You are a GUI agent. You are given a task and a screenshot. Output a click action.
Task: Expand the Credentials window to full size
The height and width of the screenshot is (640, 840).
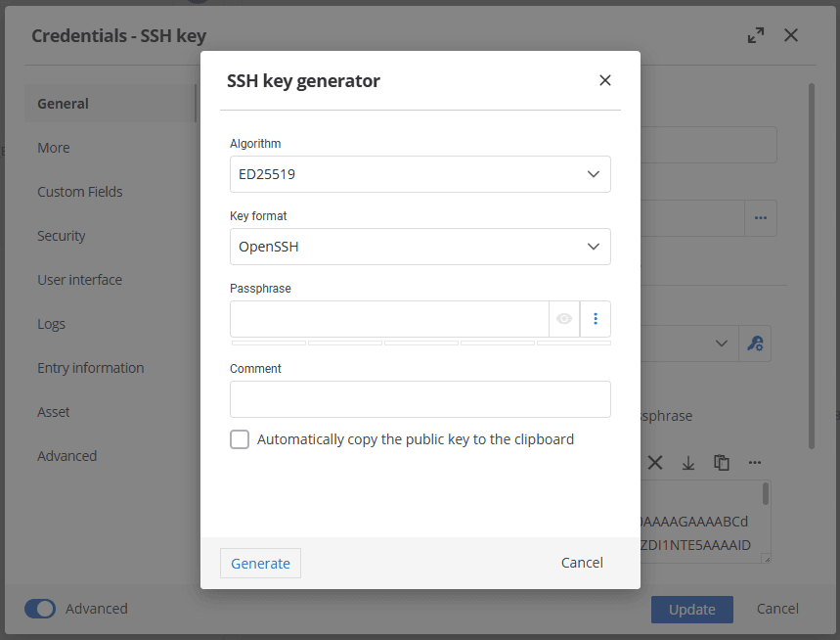click(x=756, y=35)
